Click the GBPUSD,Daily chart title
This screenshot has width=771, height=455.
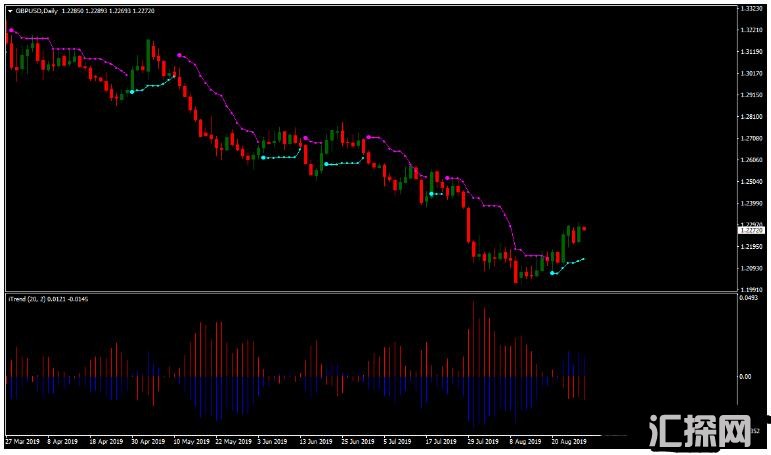click(37, 10)
